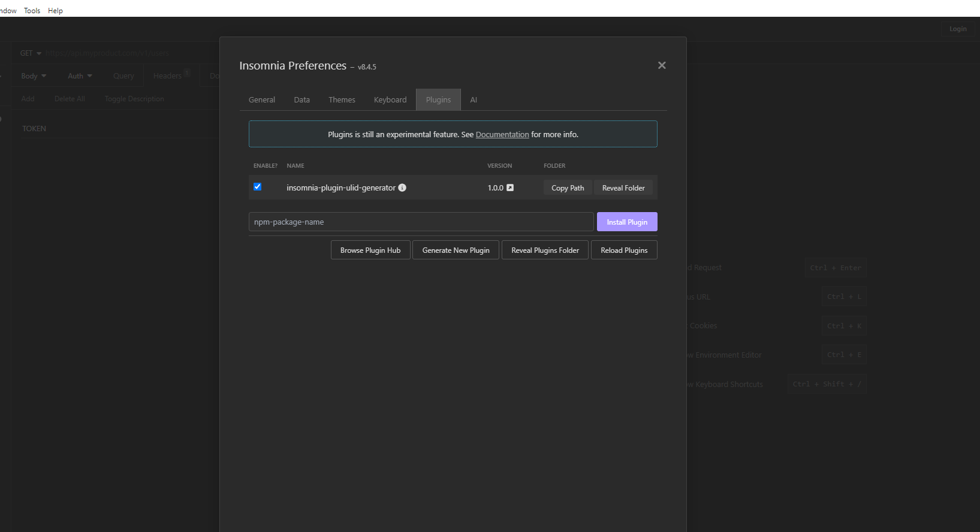
Task: Open the plugin info icon beside ulid-generator
Action: 402,188
